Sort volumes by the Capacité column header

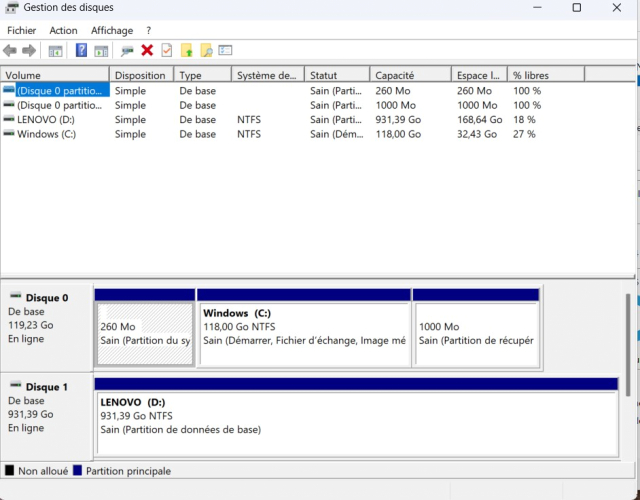coord(410,75)
